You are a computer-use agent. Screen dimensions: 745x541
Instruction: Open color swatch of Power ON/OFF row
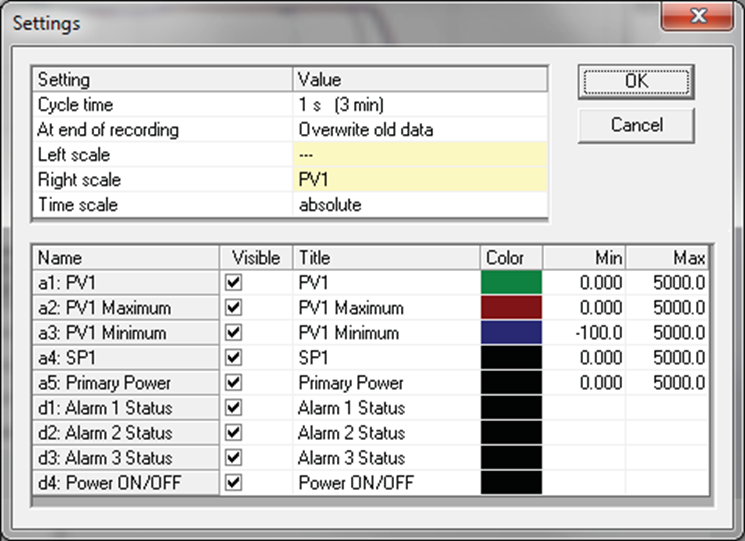click(x=511, y=483)
